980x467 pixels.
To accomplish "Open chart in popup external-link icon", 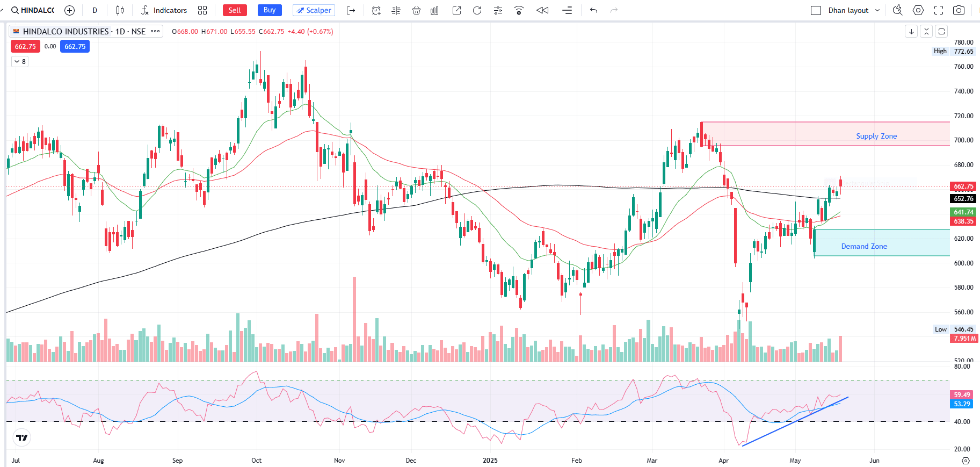I will (x=457, y=10).
